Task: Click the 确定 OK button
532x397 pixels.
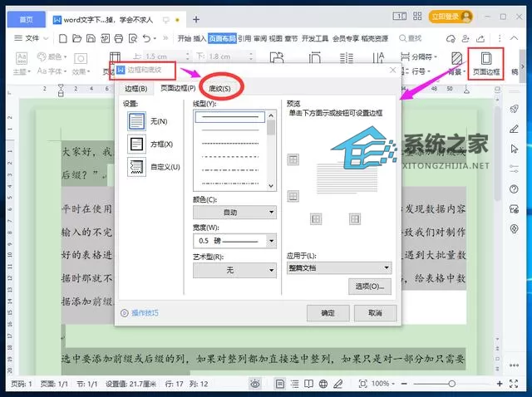Action: [328, 313]
